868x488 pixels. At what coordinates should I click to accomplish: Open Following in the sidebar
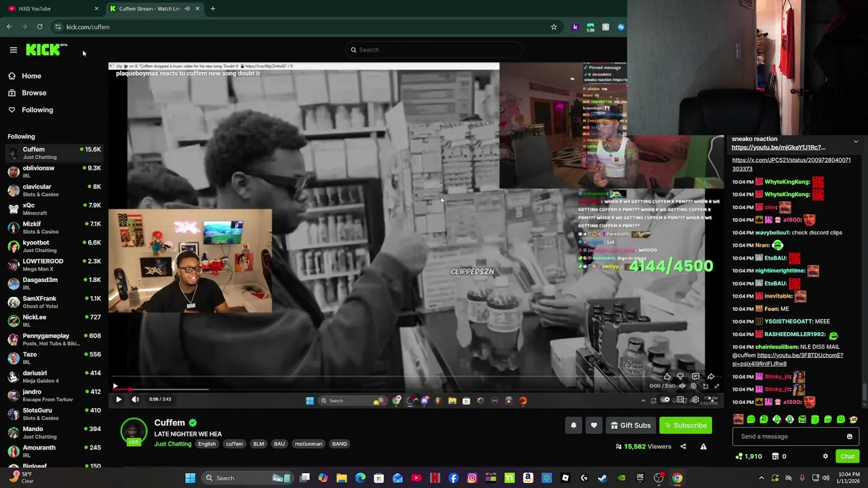(37, 110)
